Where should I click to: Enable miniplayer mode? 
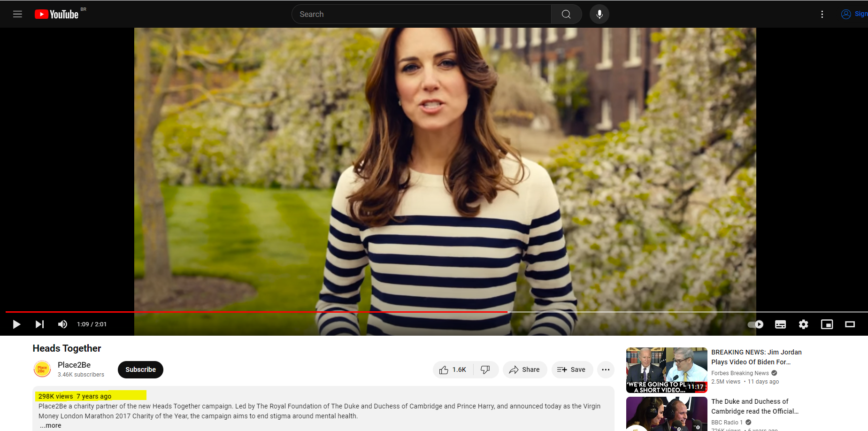[827, 324]
